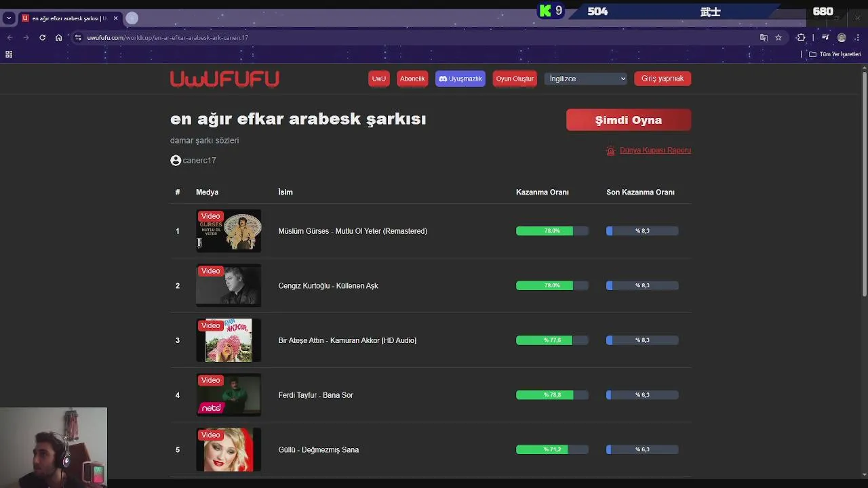
Task: Click the Kazanma Oranı column header
Action: (542, 192)
